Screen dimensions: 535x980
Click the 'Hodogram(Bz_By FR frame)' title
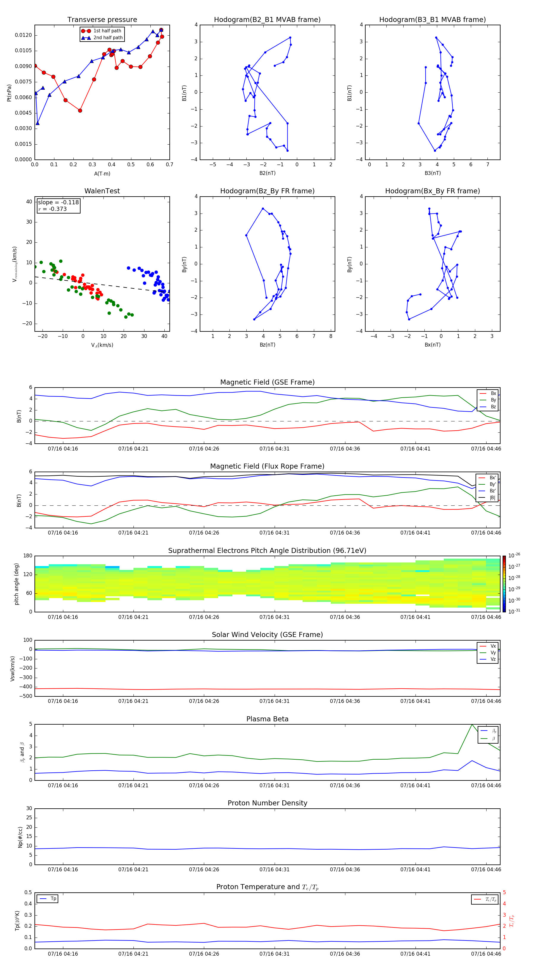267,191
